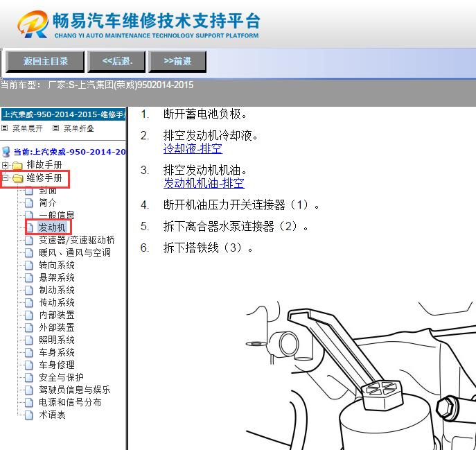This screenshot has height=450, width=476.
Task: Click the page icon next to 外部装置
Action: 29,327
